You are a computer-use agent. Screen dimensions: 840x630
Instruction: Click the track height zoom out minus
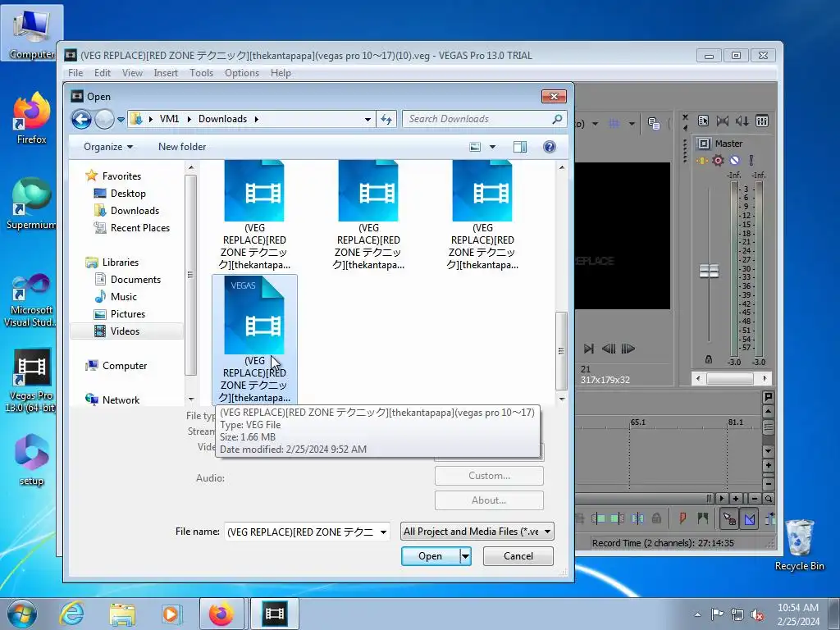[x=768, y=484]
